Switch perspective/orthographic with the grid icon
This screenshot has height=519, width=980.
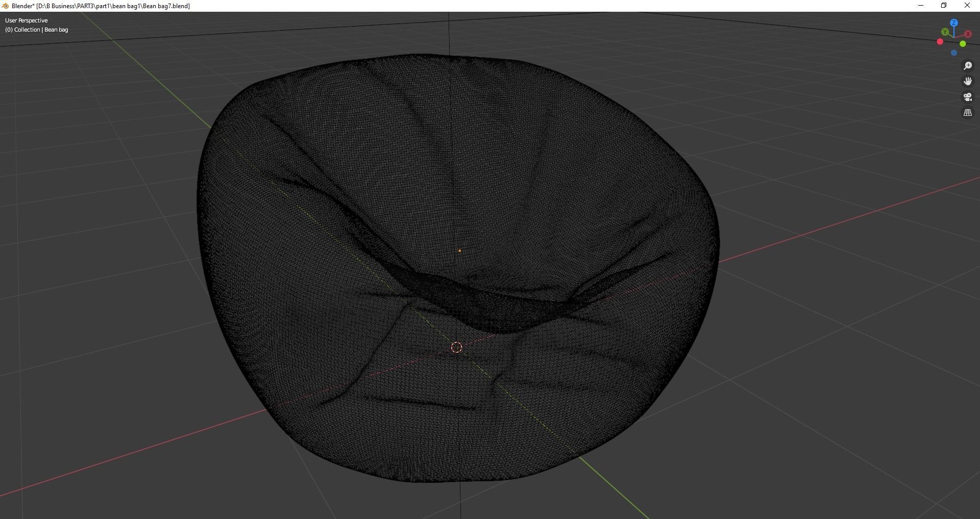point(967,113)
